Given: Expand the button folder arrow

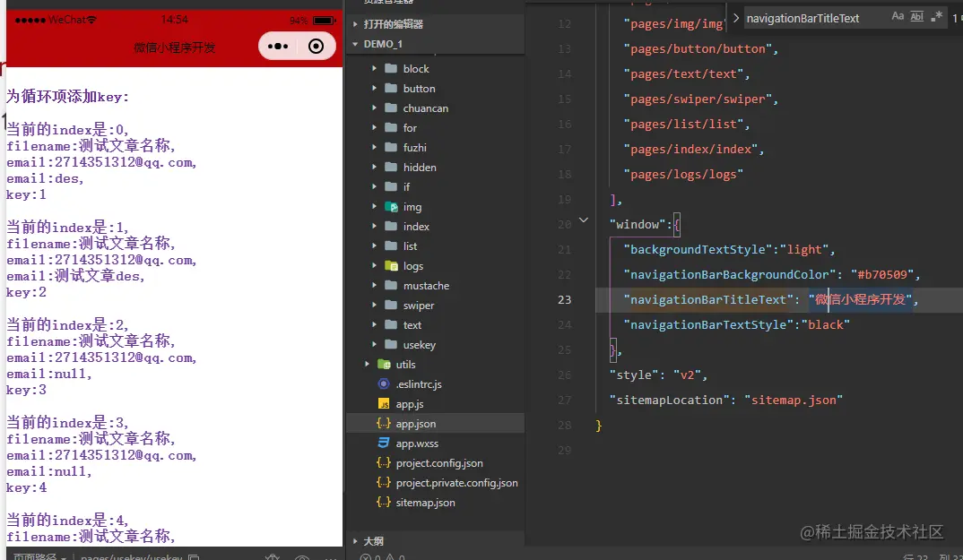Looking at the screenshot, I should click(x=374, y=88).
